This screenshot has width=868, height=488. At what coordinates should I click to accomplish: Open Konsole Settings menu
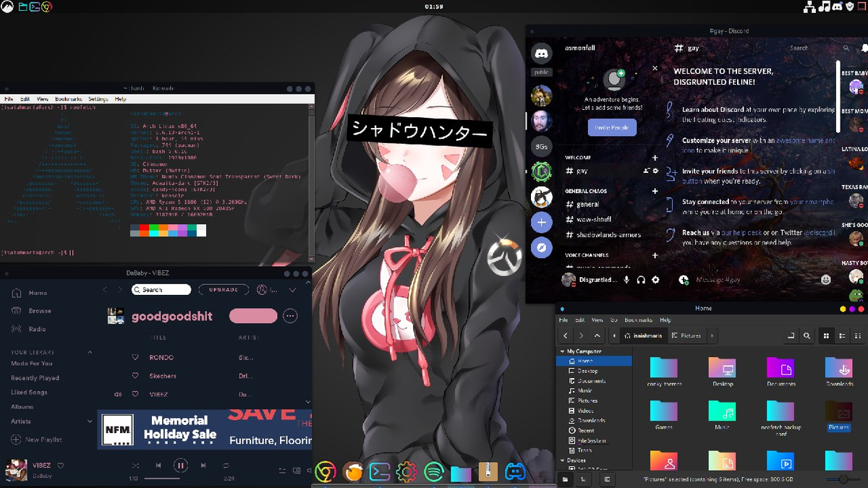tap(98, 99)
